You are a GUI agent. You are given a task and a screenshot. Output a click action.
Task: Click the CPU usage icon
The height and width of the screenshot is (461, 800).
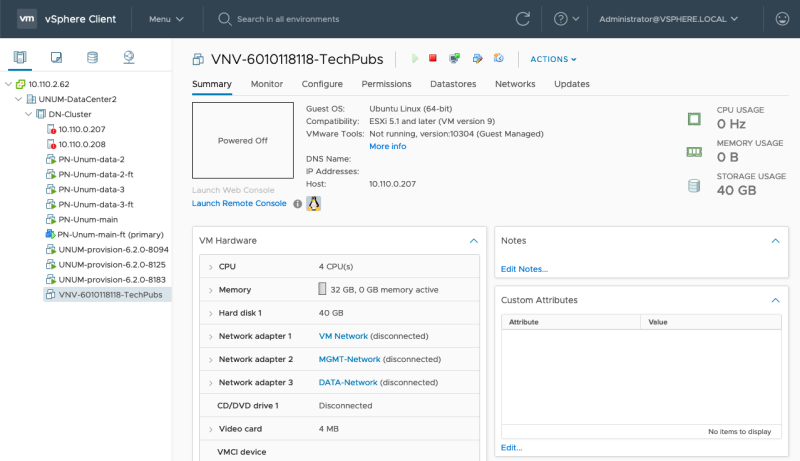point(694,119)
